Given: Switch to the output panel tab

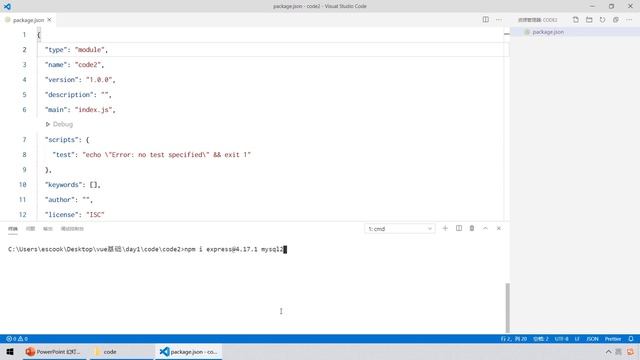Looking at the screenshot, I should click(x=48, y=229).
